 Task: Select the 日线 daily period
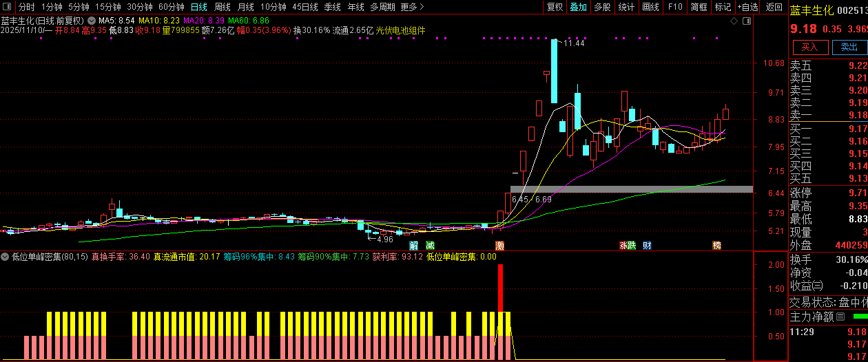198,7
